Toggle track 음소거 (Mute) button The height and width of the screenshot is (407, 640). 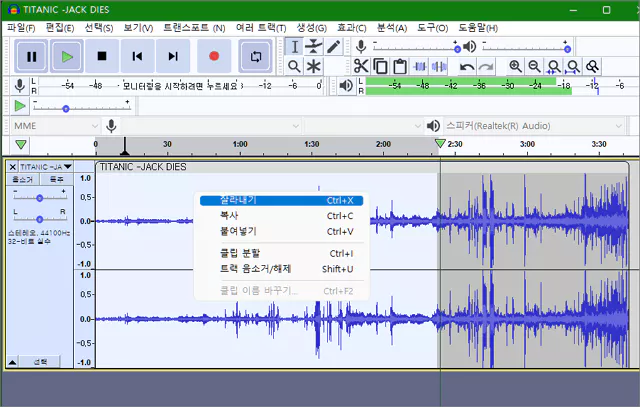pos(22,179)
